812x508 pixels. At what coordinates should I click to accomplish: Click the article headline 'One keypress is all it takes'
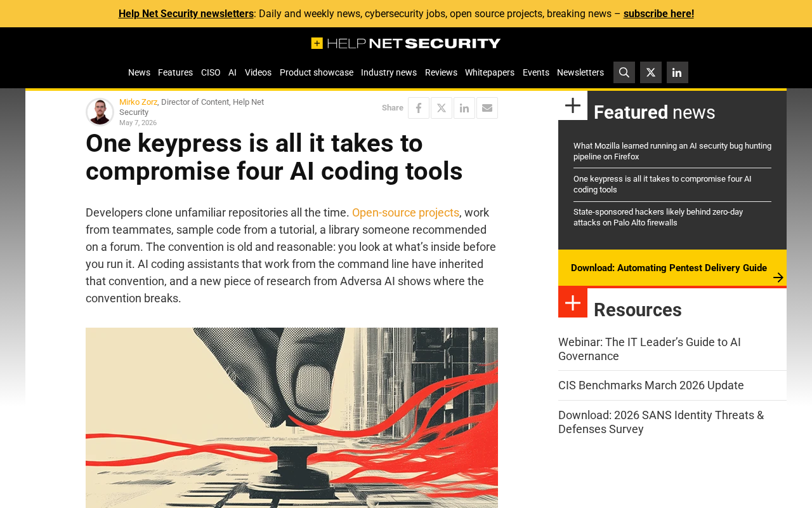(274, 157)
